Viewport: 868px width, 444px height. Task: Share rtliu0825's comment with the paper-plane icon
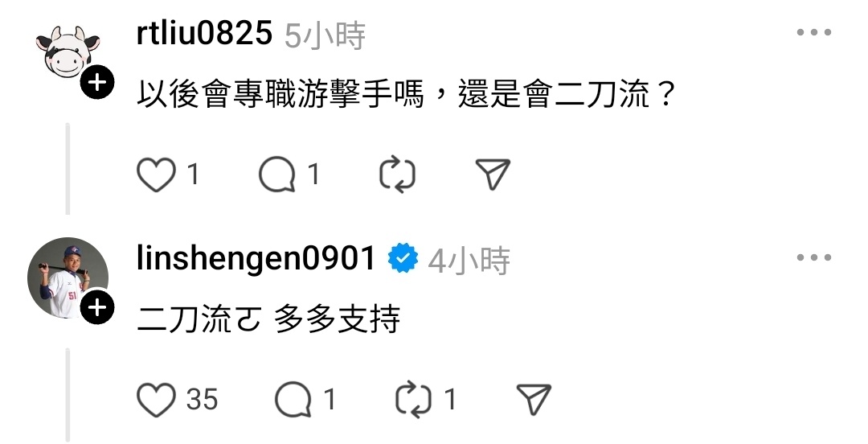(493, 175)
